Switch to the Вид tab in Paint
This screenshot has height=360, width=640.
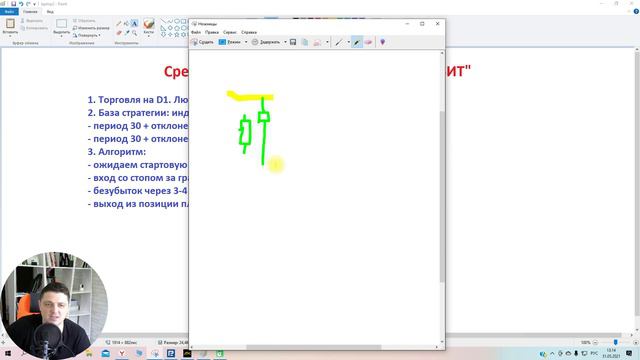50,12
